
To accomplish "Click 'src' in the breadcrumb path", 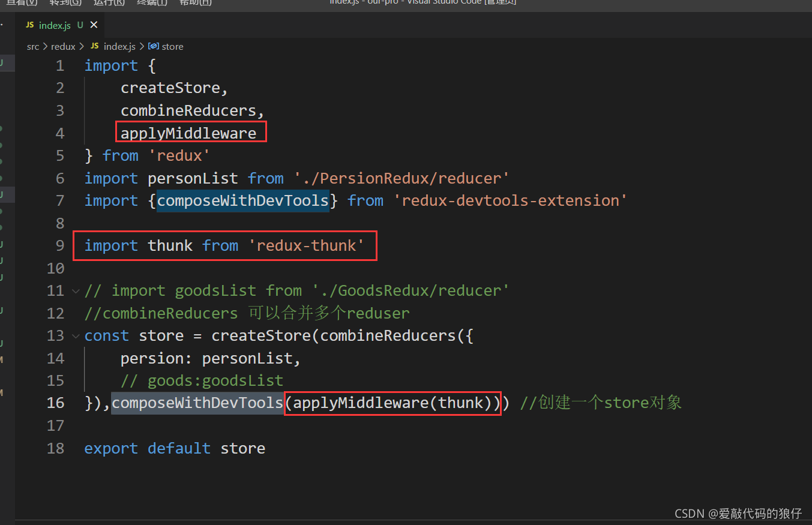I will tap(33, 46).
